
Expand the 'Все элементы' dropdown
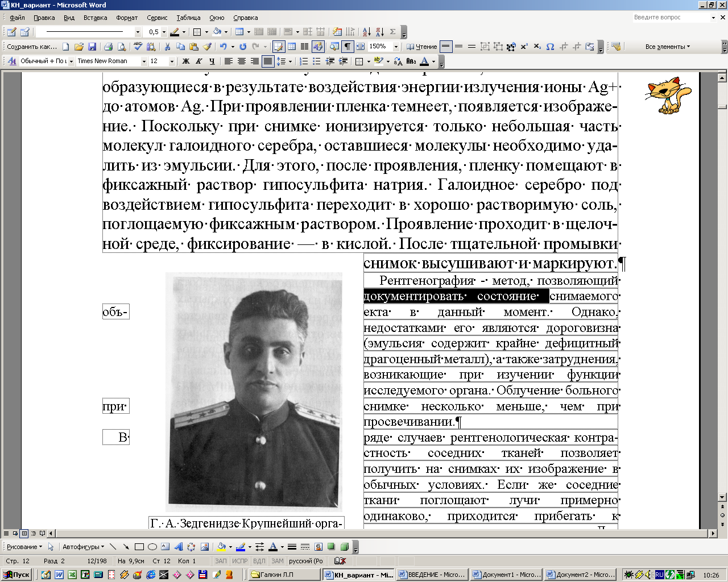point(668,47)
